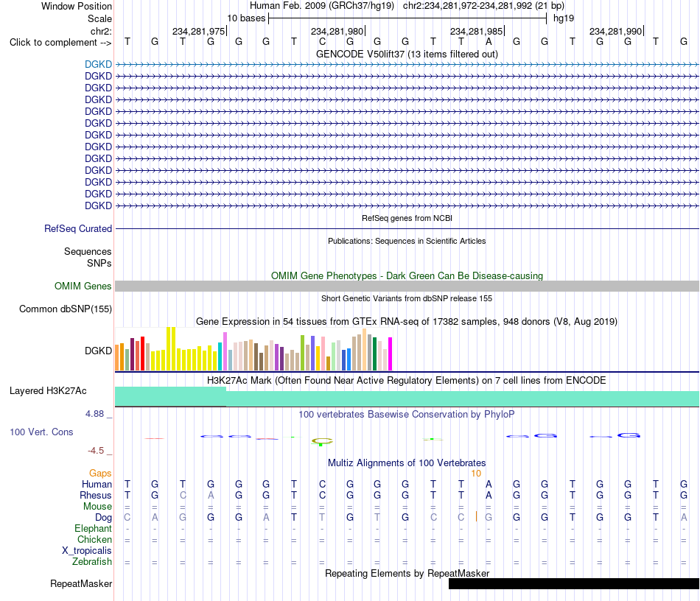Image resolution: width=700 pixels, height=601 pixels.
Task: Open the 'RefSeq genes from NCBI' track title
Action: [407, 218]
